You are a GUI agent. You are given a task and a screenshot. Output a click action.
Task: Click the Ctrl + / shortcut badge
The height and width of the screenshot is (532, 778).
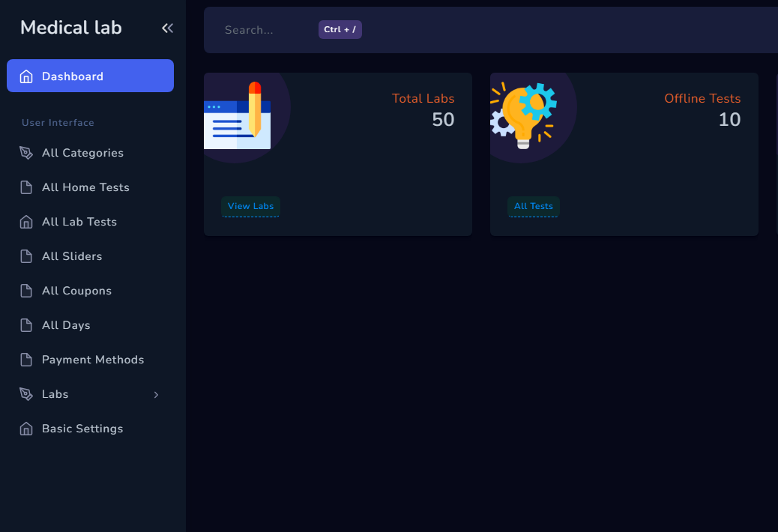(x=340, y=30)
